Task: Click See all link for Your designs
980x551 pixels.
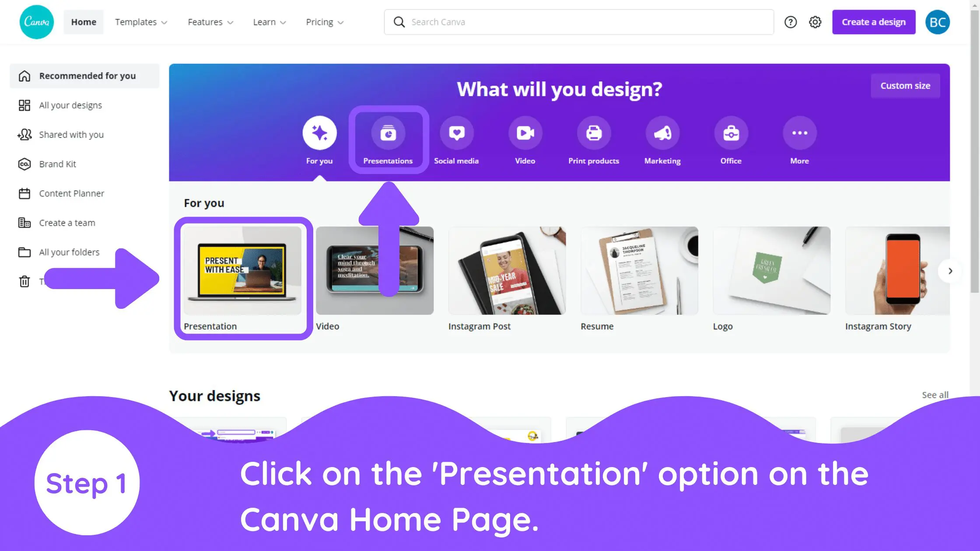Action: click(934, 394)
